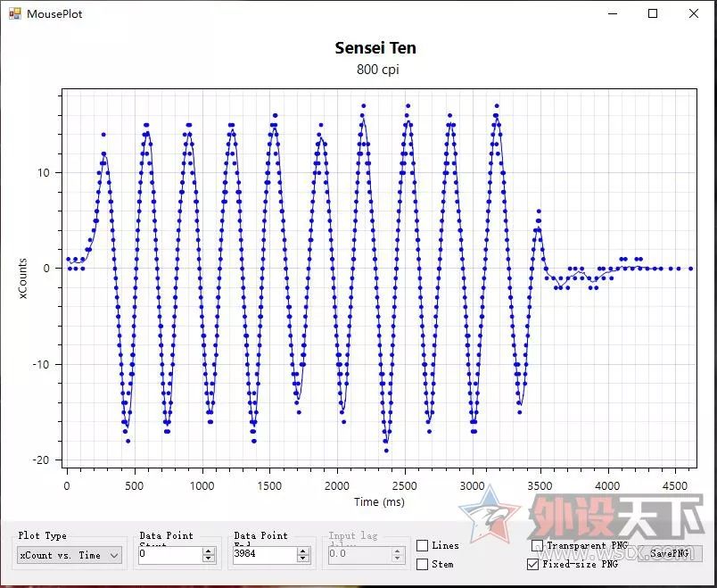Image resolution: width=717 pixels, height=588 pixels.
Task: Enable the Lines checkbox
Action: coord(422,545)
